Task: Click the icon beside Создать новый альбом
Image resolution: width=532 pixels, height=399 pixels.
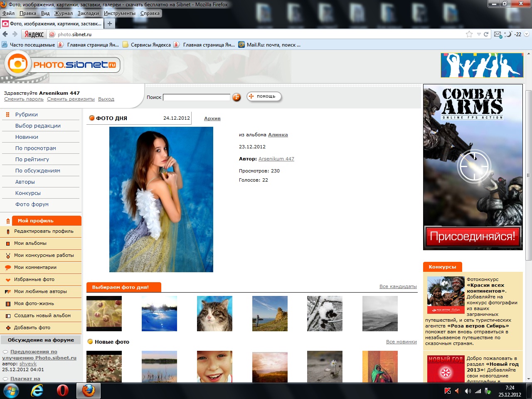Action: pyautogui.click(x=8, y=316)
